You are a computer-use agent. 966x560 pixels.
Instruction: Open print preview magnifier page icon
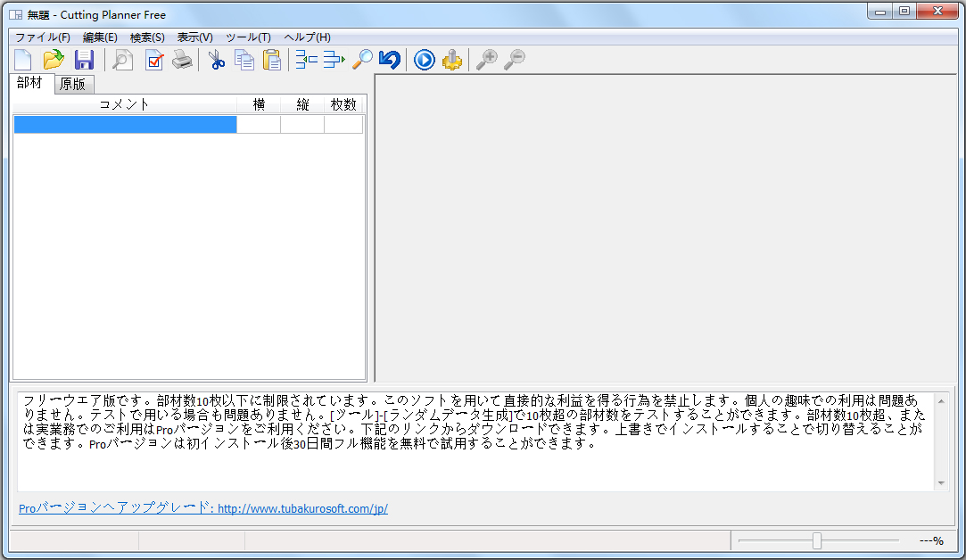point(122,60)
